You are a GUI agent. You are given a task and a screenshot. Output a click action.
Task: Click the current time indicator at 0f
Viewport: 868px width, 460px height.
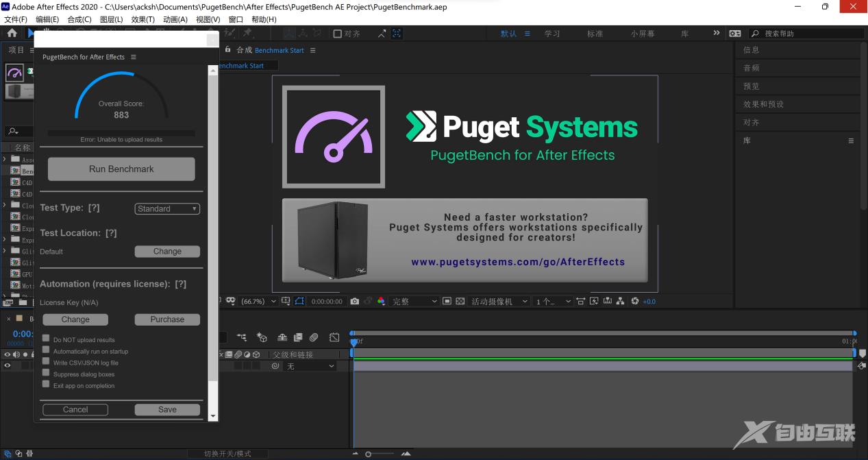pyautogui.click(x=354, y=341)
